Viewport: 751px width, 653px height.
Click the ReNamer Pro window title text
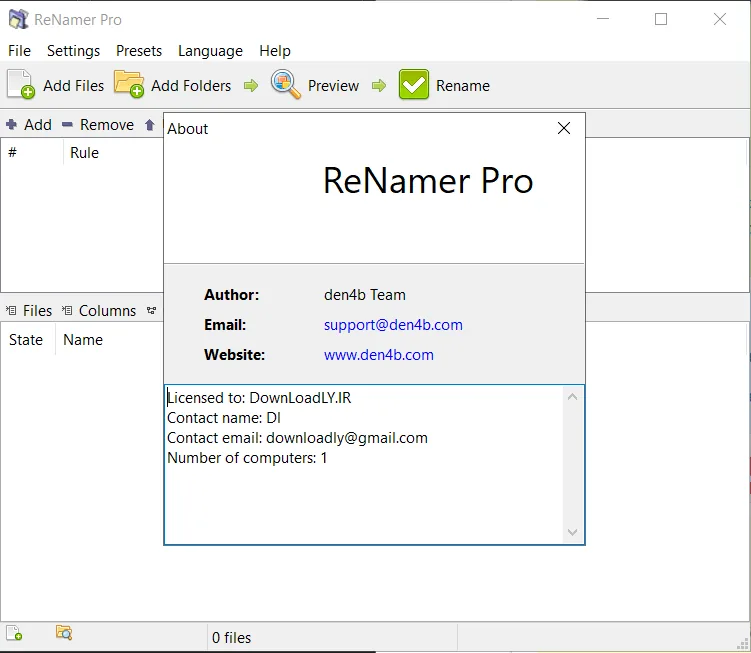(x=78, y=20)
